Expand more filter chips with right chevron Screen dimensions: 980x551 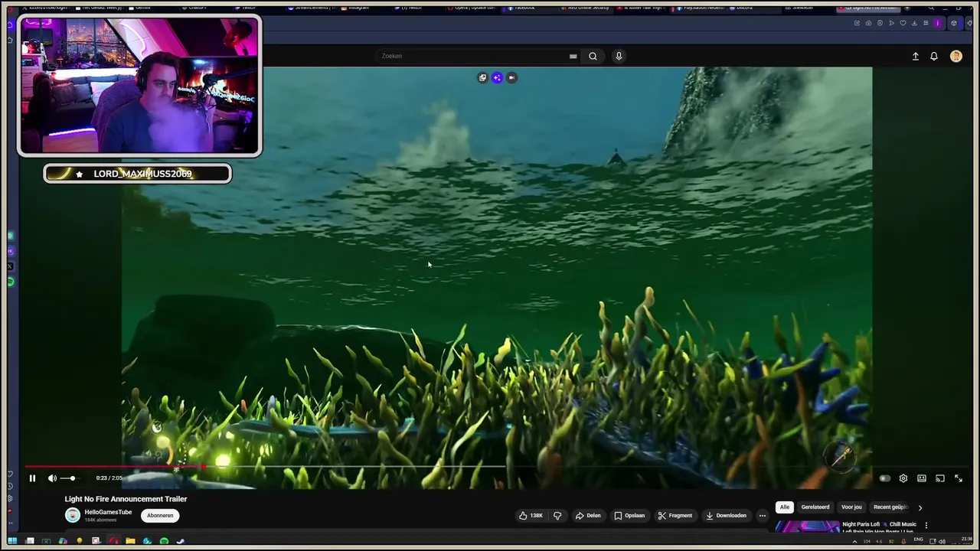(920, 507)
